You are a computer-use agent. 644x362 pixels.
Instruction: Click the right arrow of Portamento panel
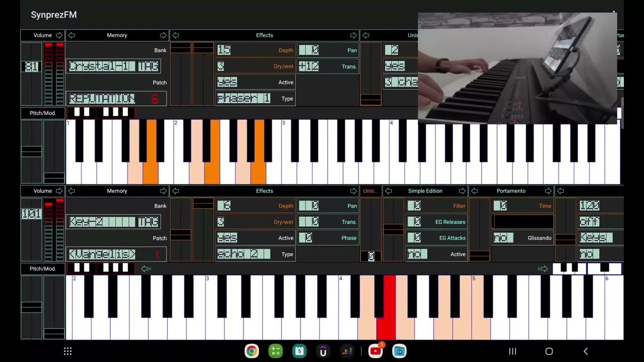pyautogui.click(x=548, y=191)
